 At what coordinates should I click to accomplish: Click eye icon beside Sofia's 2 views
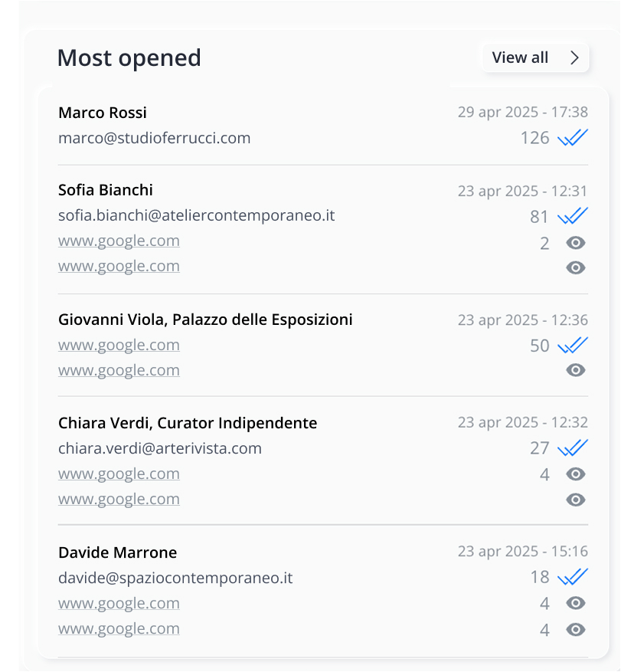coord(576,243)
